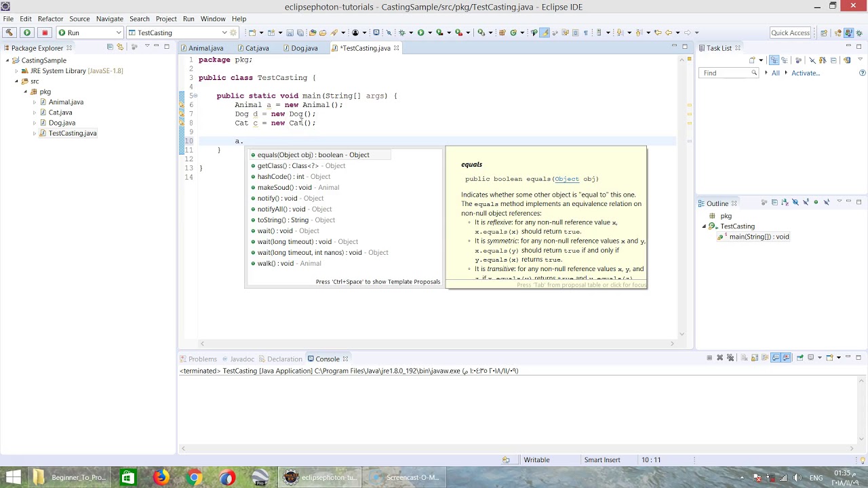This screenshot has width=868, height=488.
Task: Click Last Edit Location arrow icon
Action: point(658,33)
